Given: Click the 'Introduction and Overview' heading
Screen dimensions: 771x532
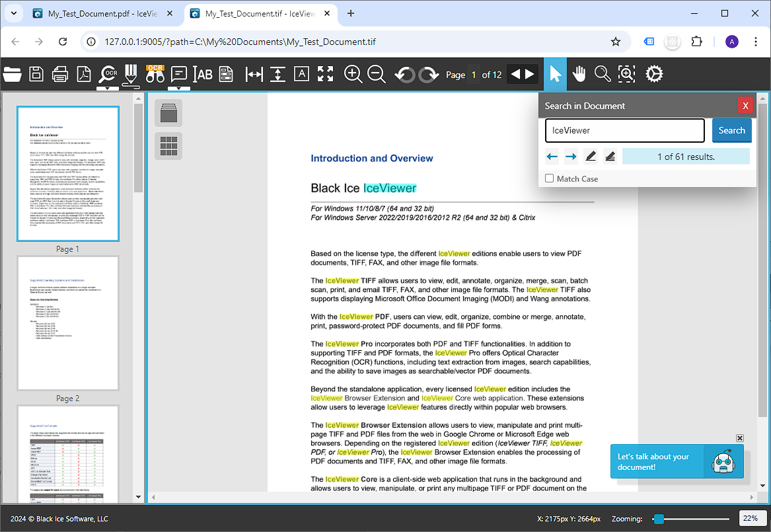Looking at the screenshot, I should 372,159.
